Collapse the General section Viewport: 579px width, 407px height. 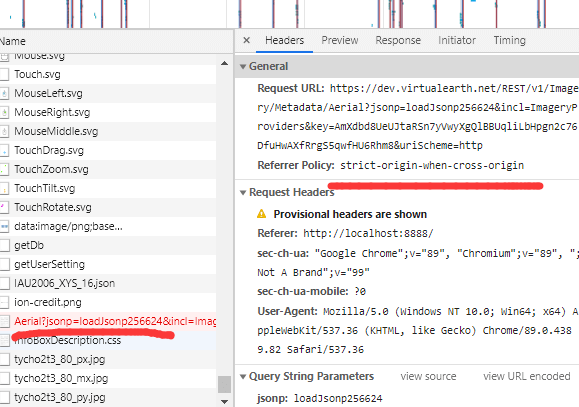(x=243, y=66)
